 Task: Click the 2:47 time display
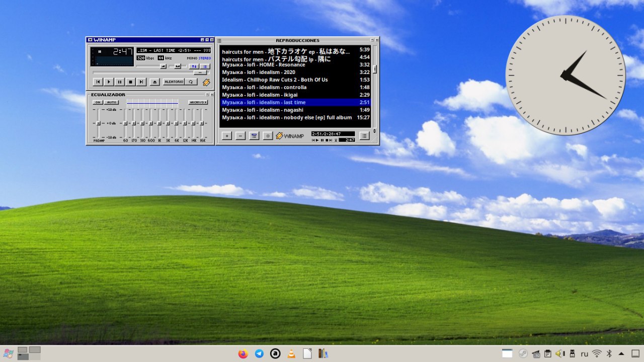(123, 51)
